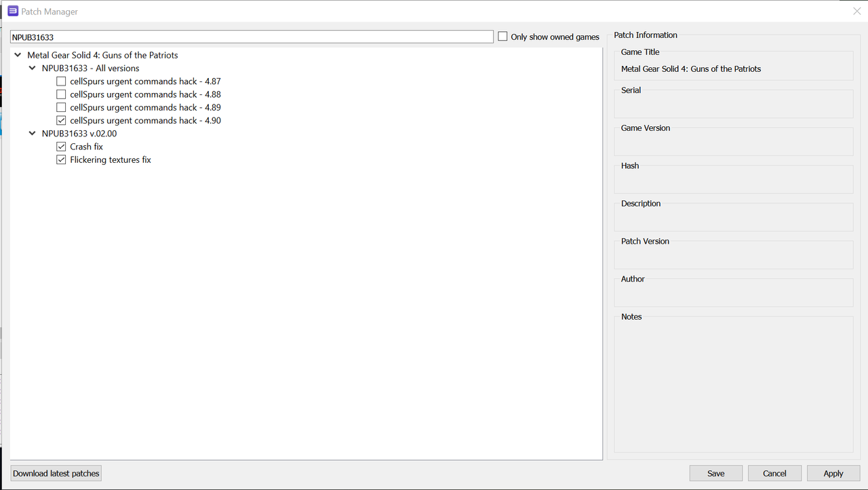This screenshot has height=490, width=868.
Task: Enable cellSpurs urgent commands hack 4.87
Action: pos(61,81)
